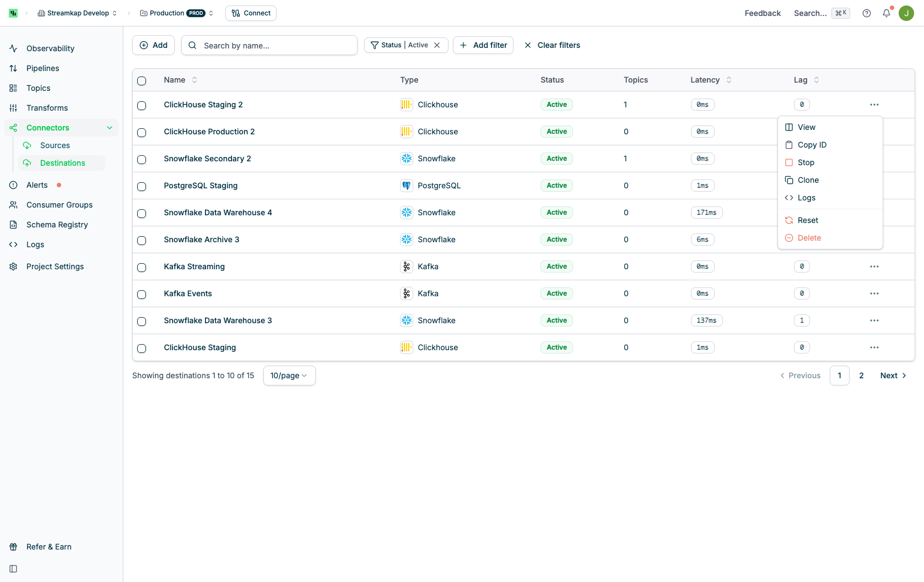Image resolution: width=924 pixels, height=582 pixels.
Task: Select Copy ID in the context menu
Action: (x=812, y=145)
